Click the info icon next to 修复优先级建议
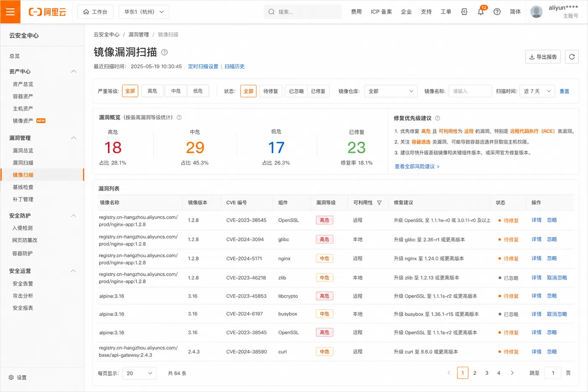588x392 pixels. 438,118
